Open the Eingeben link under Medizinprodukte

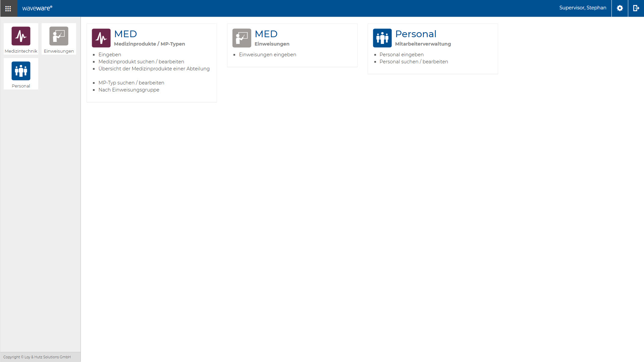pyautogui.click(x=110, y=55)
